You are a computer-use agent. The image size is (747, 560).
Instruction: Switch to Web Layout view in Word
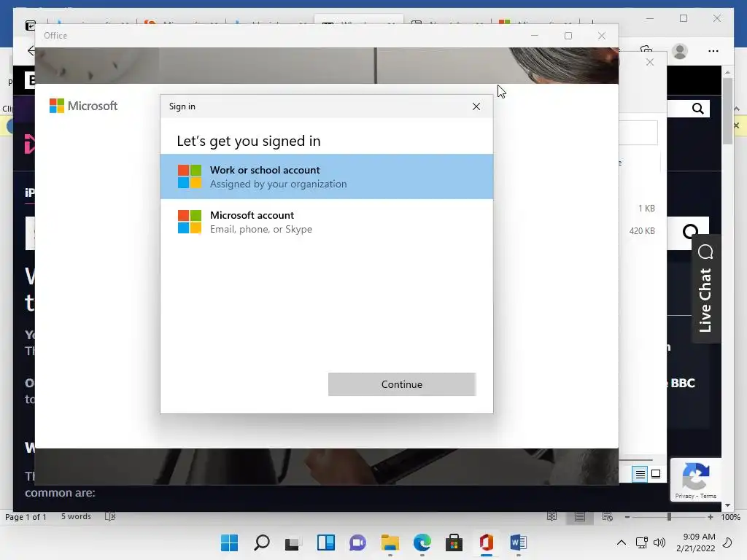[608, 517]
